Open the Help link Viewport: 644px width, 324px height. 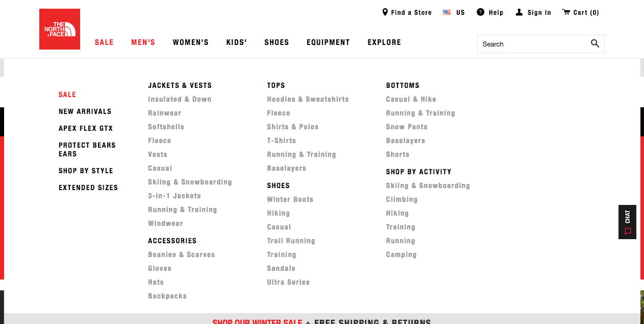496,13
